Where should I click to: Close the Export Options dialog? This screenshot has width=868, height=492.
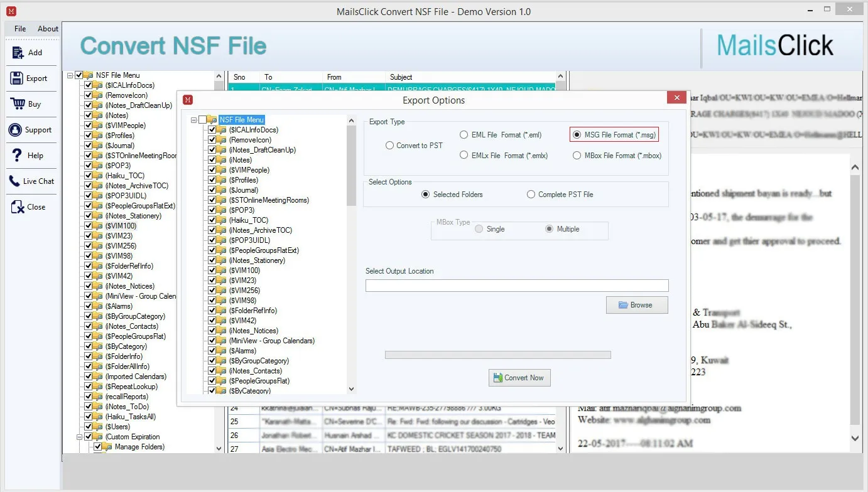(676, 98)
